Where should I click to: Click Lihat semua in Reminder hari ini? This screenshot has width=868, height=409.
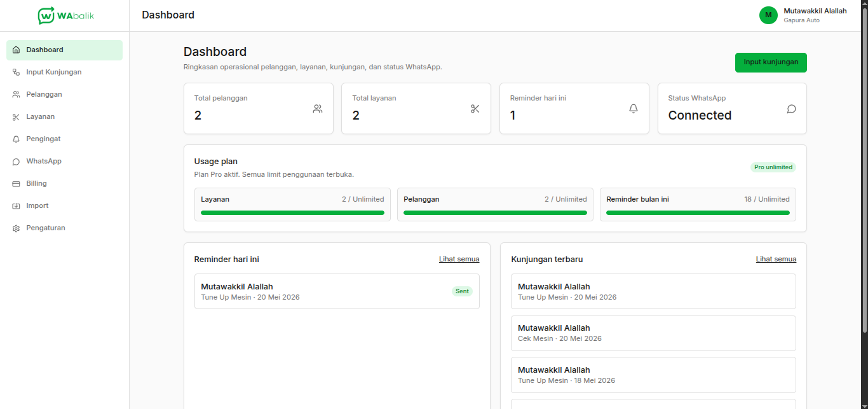pyautogui.click(x=459, y=259)
